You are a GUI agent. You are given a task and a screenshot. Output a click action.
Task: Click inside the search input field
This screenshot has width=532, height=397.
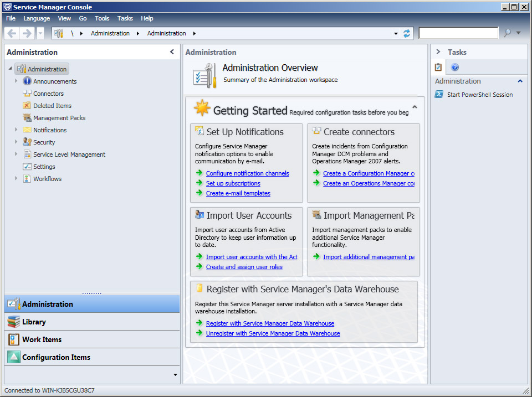(459, 33)
